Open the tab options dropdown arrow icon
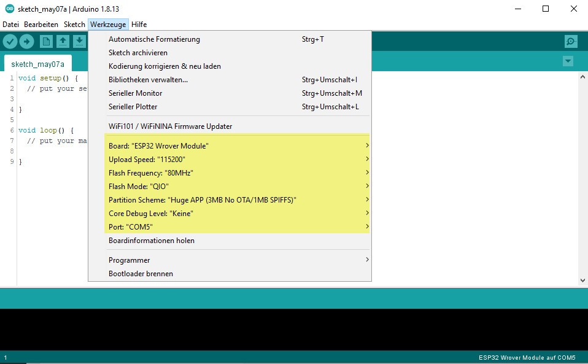Image resolution: width=588 pixels, height=364 pixels. [x=568, y=61]
